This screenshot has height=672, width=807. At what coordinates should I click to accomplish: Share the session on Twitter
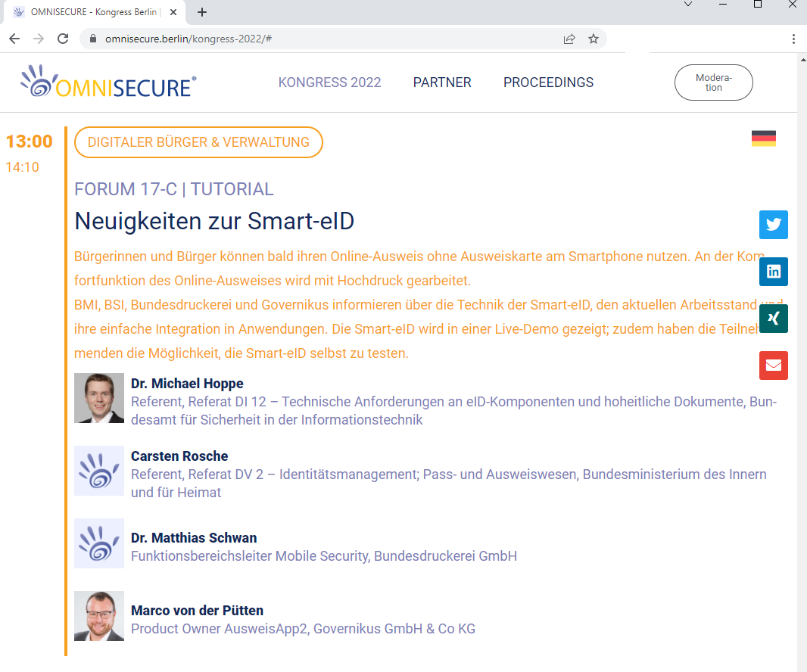[773, 225]
